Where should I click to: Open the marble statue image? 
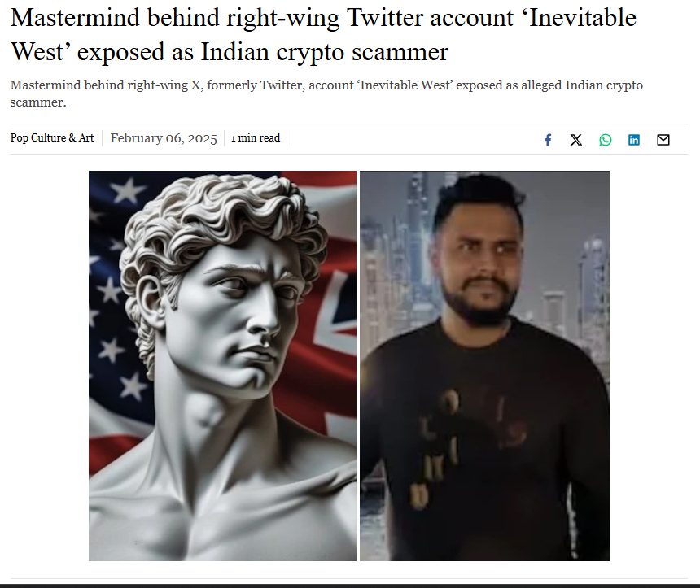point(222,366)
